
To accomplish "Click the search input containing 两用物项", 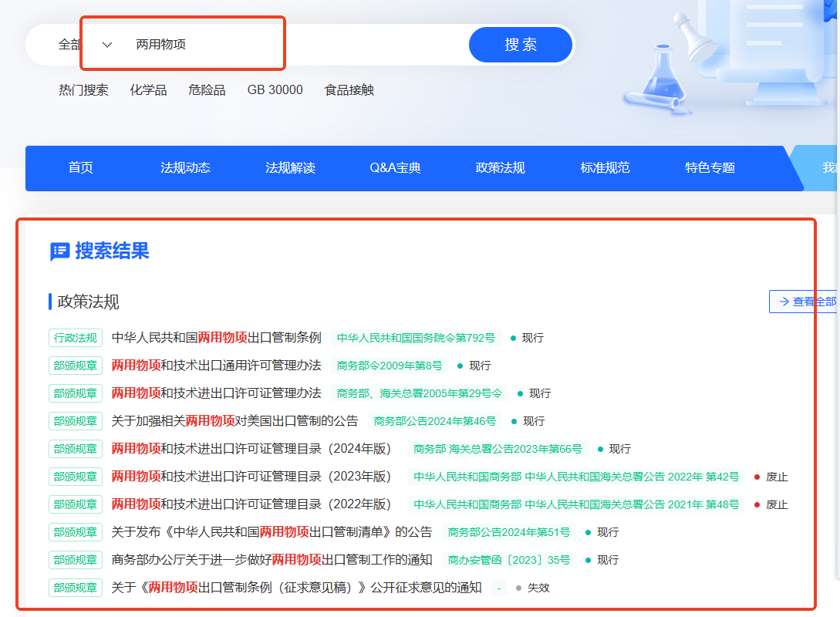I will [x=293, y=45].
